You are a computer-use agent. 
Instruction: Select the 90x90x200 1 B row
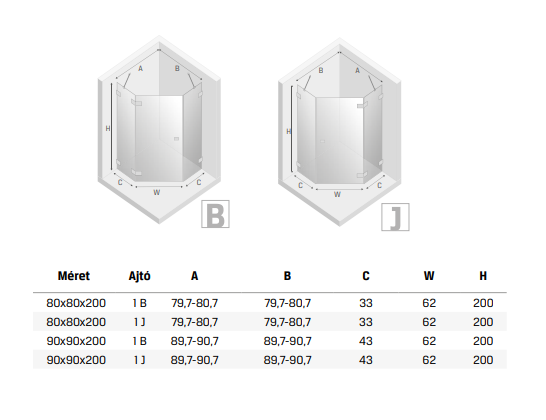point(270,341)
